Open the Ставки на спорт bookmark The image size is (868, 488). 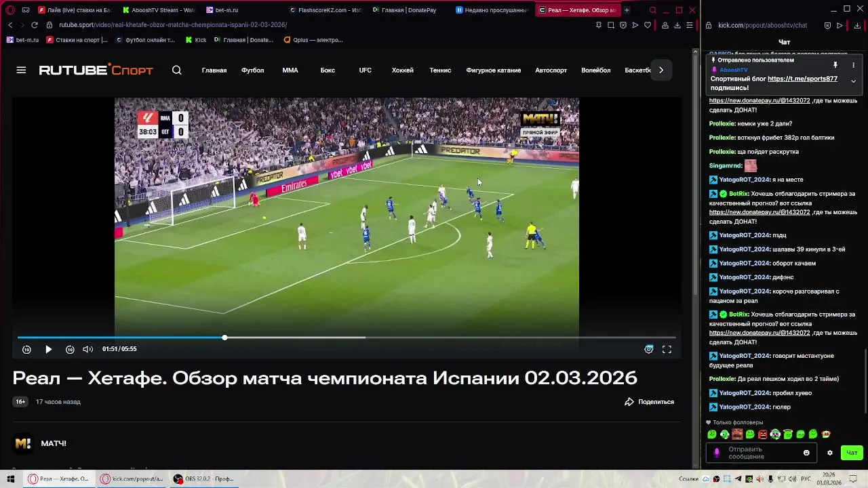(77, 40)
